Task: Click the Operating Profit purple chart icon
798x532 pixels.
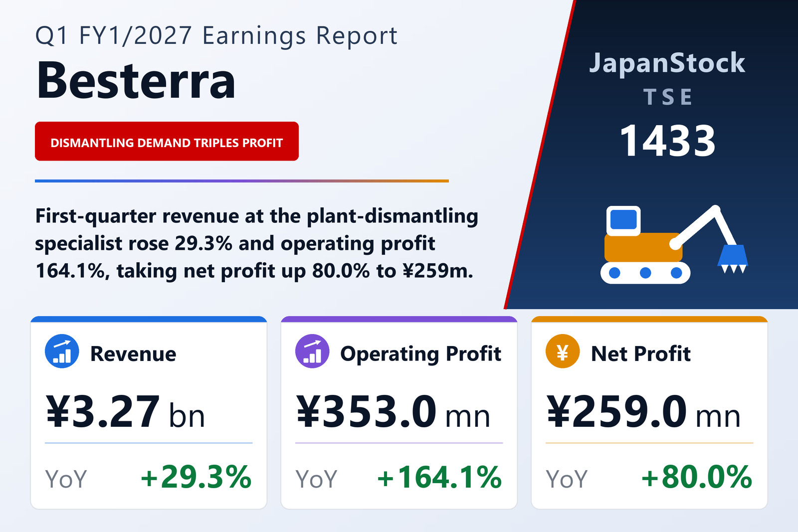Action: [x=312, y=351]
